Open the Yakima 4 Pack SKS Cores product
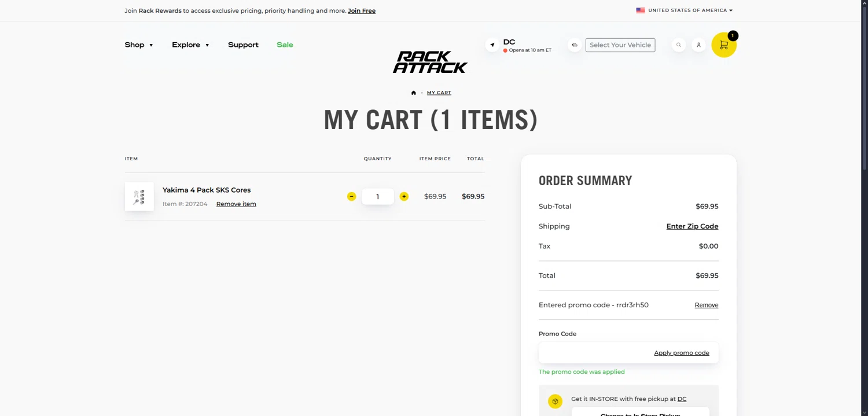Viewport: 868px width, 416px height. click(207, 190)
